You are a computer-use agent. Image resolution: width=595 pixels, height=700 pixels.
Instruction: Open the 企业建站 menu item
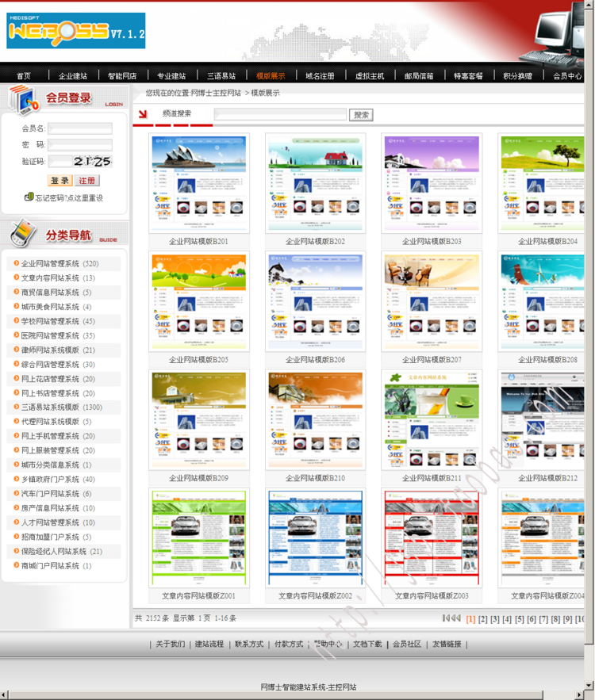pyautogui.click(x=73, y=76)
